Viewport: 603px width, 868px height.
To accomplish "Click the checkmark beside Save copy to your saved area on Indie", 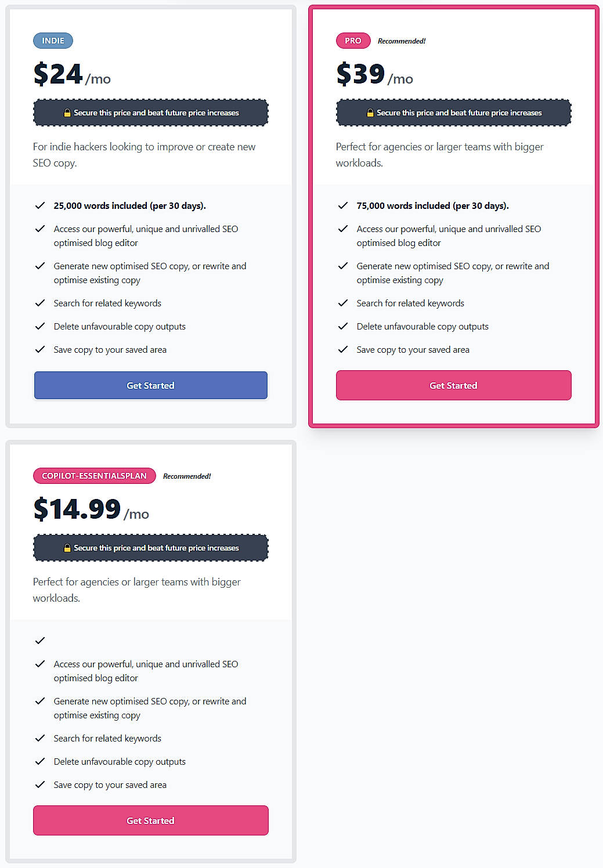I will [40, 349].
